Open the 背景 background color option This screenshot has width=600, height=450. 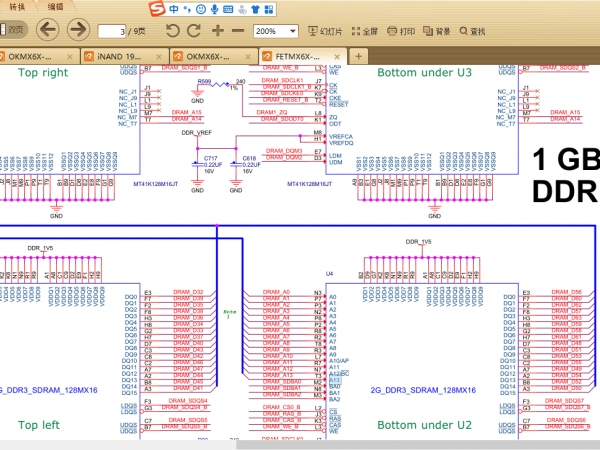point(437,31)
